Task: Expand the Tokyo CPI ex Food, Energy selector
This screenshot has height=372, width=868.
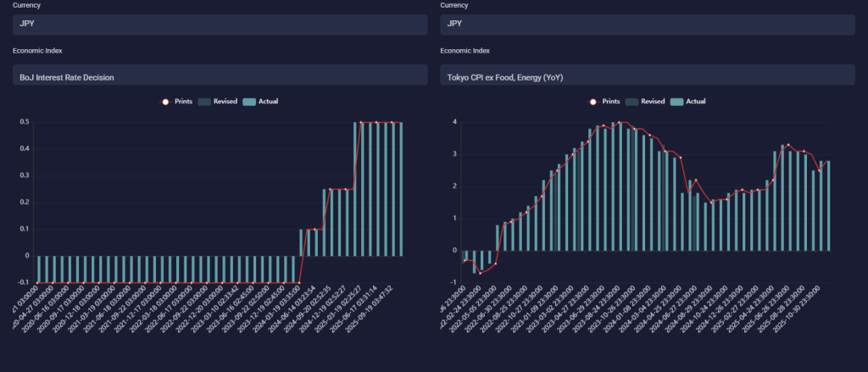Action: pyautogui.click(x=647, y=75)
